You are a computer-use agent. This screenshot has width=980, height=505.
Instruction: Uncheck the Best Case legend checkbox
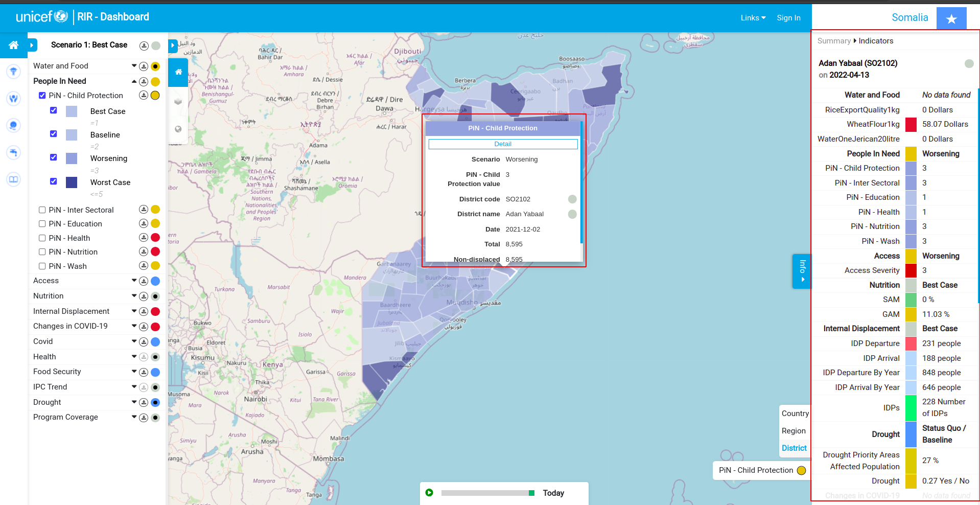(x=54, y=110)
